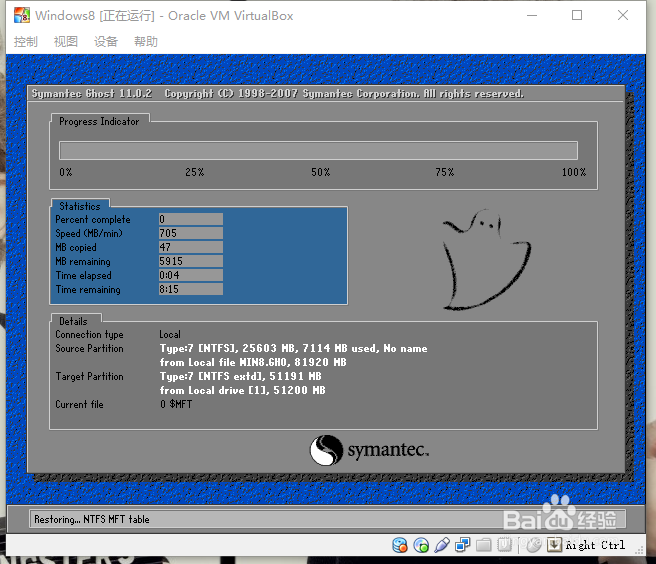Click the optical drive status icon
656x564 pixels.
pos(421,545)
